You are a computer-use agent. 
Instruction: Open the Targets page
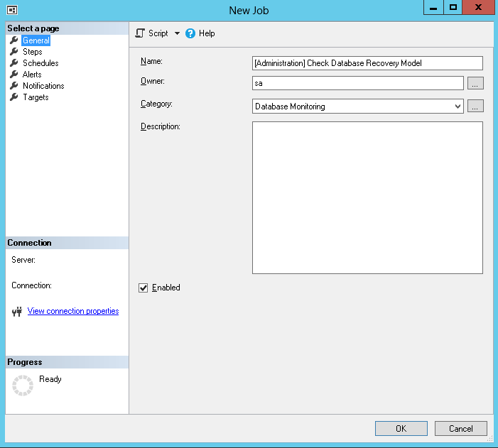[36, 97]
